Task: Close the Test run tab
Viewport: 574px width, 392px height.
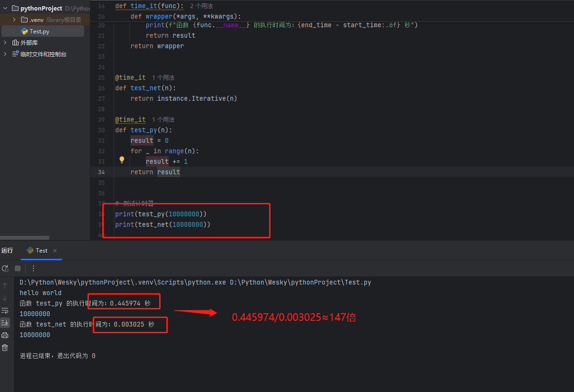Action: click(x=55, y=251)
